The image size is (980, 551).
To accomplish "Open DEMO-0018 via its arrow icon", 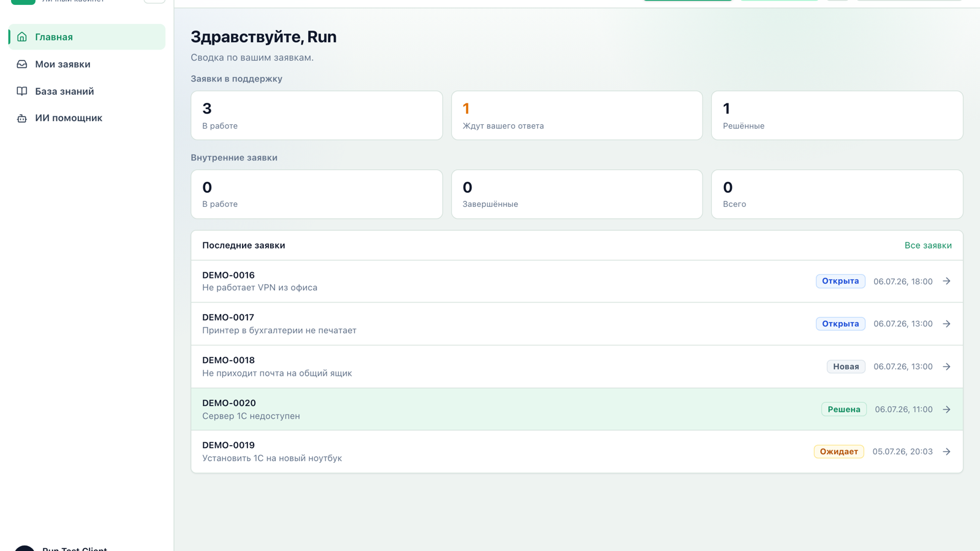I will [x=946, y=367].
